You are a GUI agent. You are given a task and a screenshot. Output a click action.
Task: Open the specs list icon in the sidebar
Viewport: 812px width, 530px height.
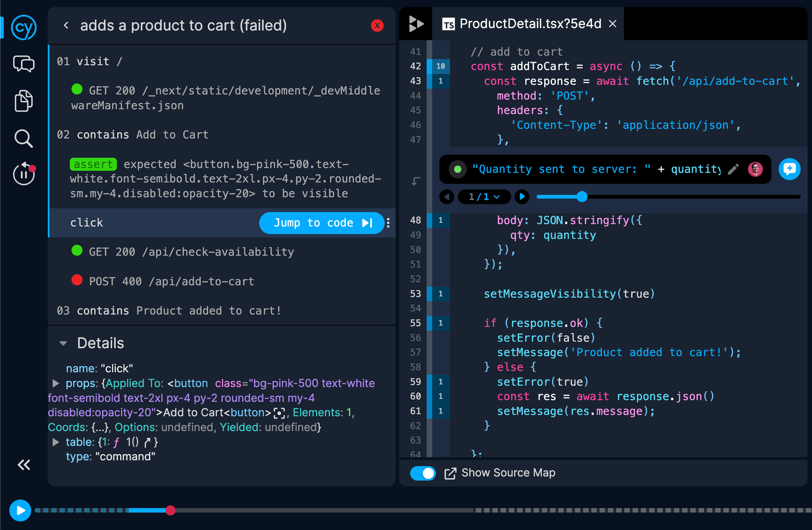pos(24,101)
